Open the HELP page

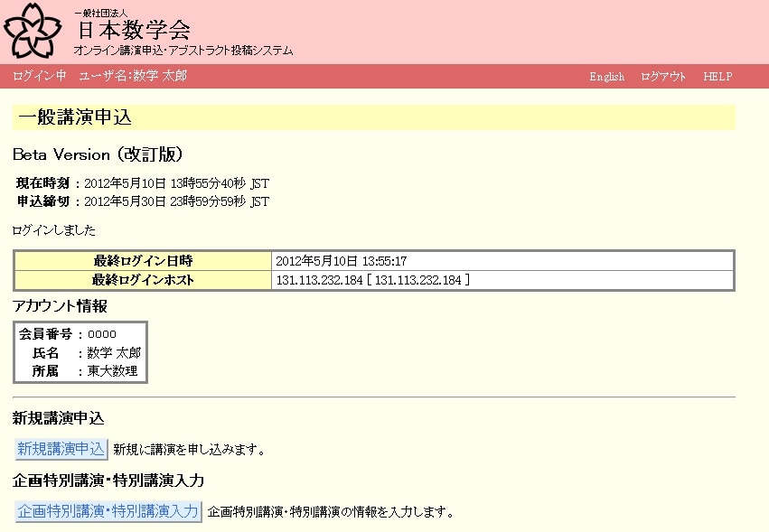(x=717, y=76)
